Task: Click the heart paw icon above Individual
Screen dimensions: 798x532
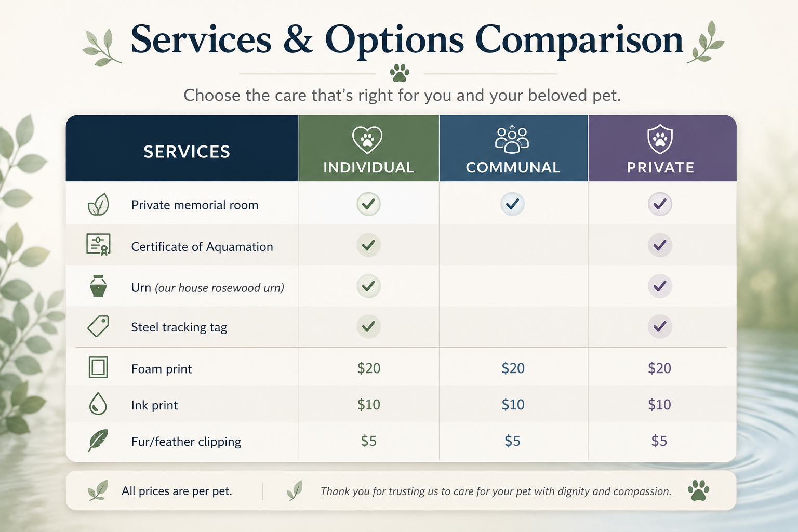Action: (x=367, y=139)
